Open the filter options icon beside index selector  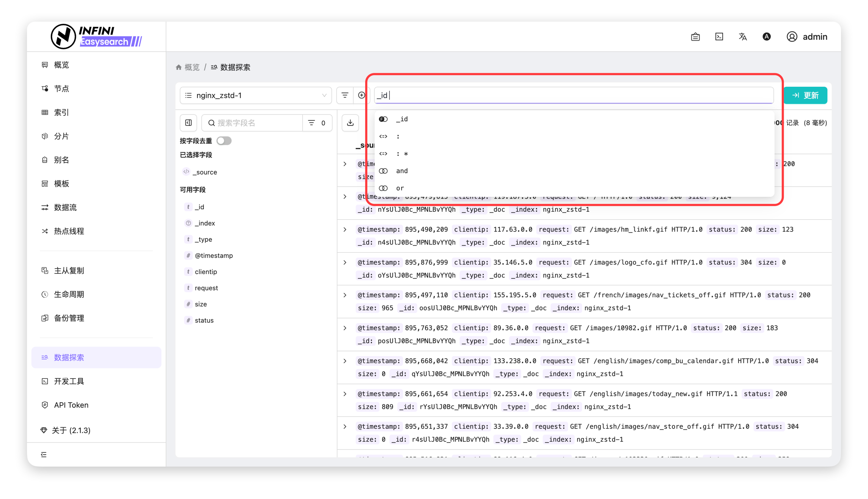[345, 95]
